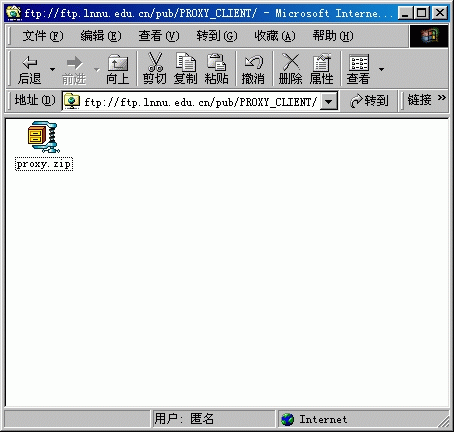
Task: Open the Favorites (收藏) menu
Action: [x=275, y=36]
